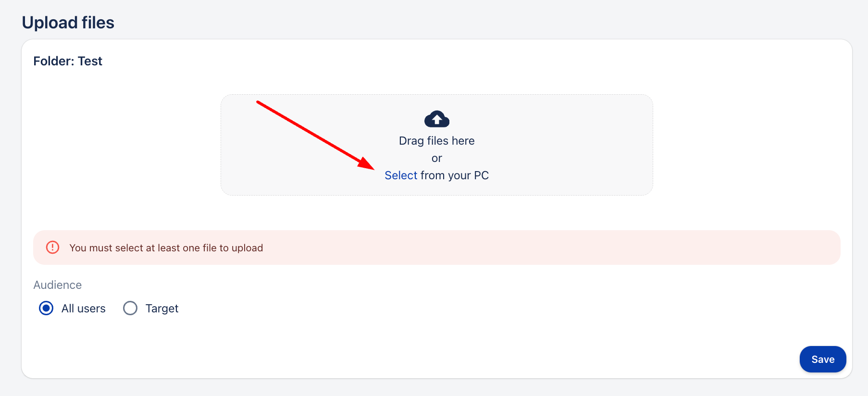The image size is (868, 396).
Task: Click the 'Audience' section label
Action: [x=58, y=285]
